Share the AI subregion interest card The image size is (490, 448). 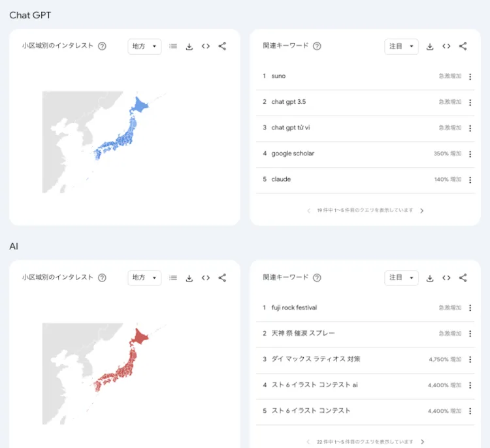click(x=222, y=278)
